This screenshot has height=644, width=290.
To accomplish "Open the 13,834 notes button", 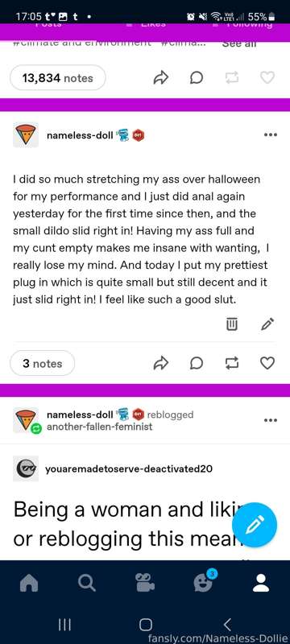I will pyautogui.click(x=57, y=77).
